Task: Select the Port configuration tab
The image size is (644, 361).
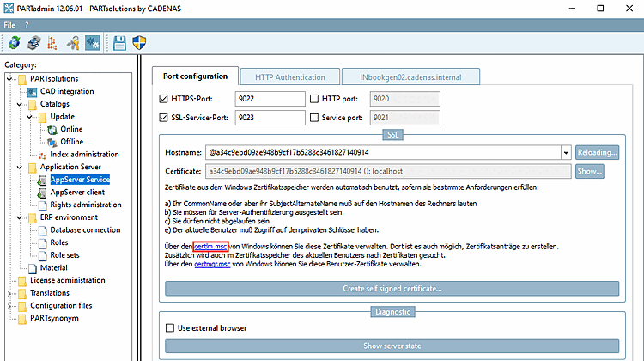Action: coord(195,76)
